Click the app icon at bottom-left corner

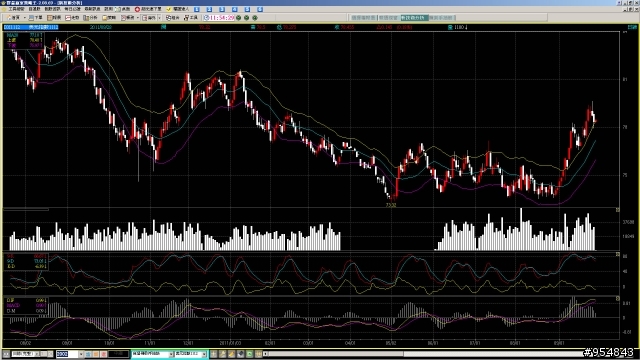click(x=6, y=354)
